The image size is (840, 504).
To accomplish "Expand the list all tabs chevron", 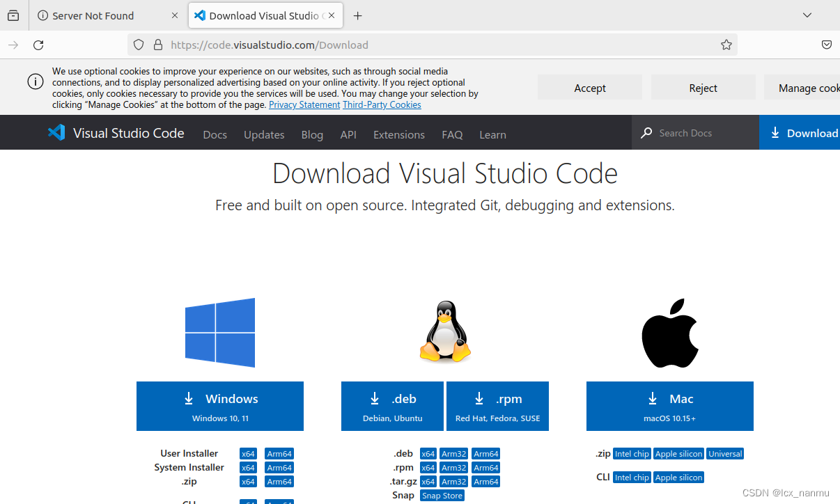I will click(x=807, y=15).
